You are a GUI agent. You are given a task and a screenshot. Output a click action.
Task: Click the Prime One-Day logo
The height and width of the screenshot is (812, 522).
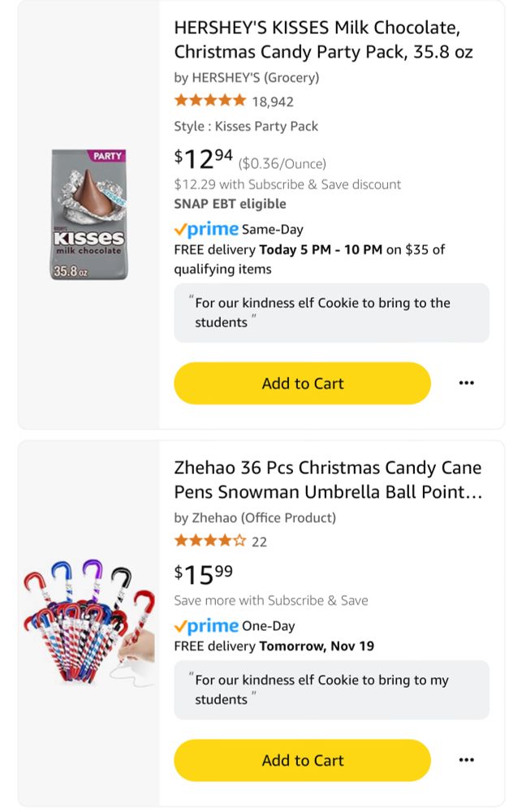206,626
